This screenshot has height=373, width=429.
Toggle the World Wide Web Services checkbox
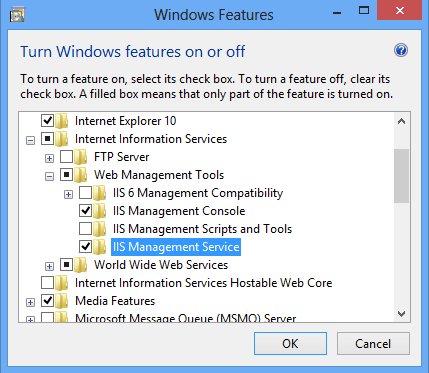(66, 264)
